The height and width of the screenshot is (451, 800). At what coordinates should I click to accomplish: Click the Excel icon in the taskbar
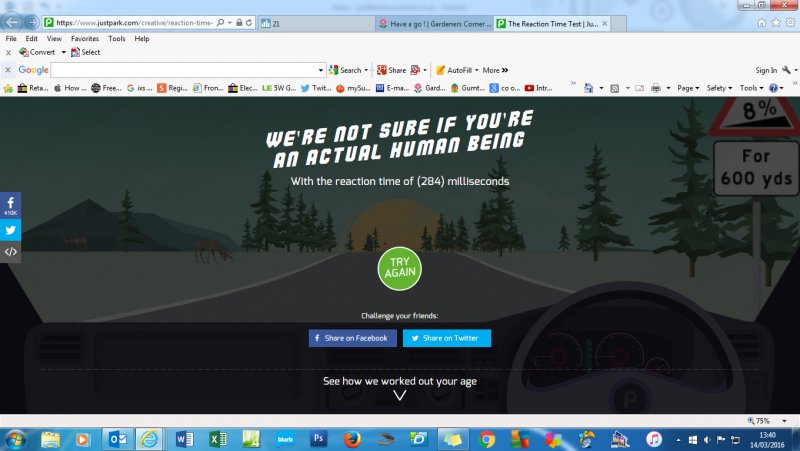(x=218, y=439)
